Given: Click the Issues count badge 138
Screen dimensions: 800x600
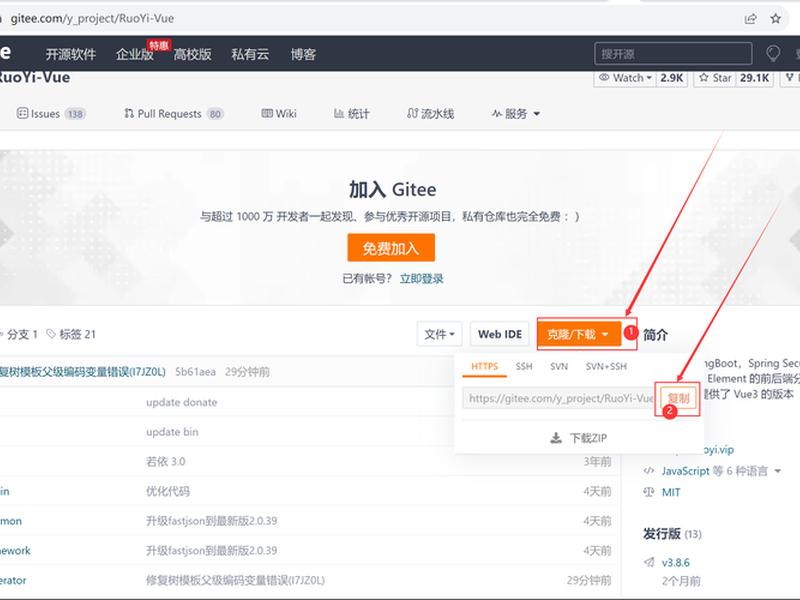Looking at the screenshot, I should (x=76, y=114).
